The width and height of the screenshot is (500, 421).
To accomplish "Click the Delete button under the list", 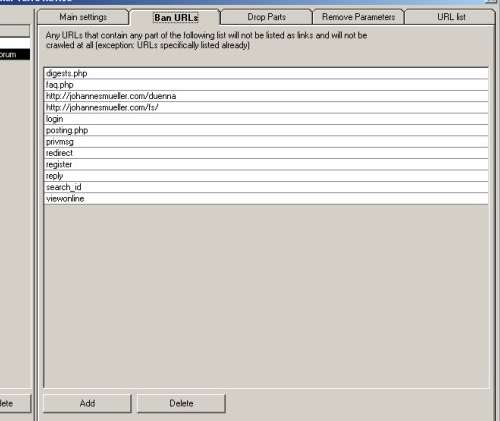I will coord(181,403).
